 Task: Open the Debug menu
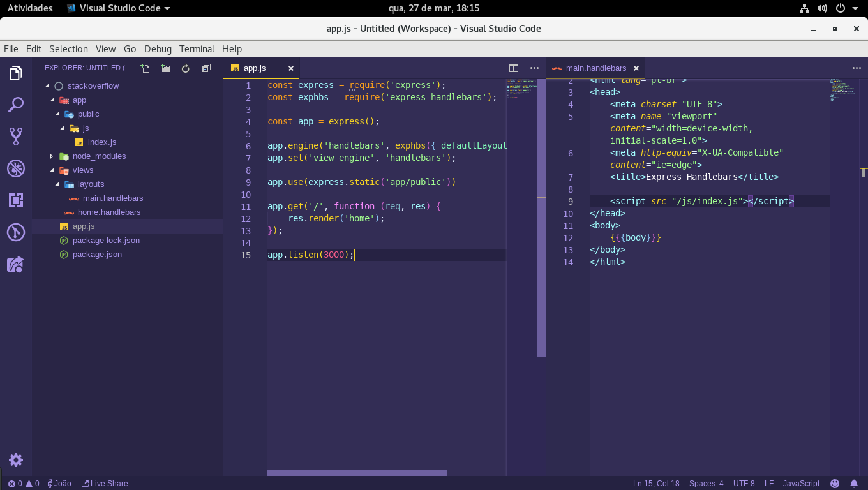[x=158, y=49]
